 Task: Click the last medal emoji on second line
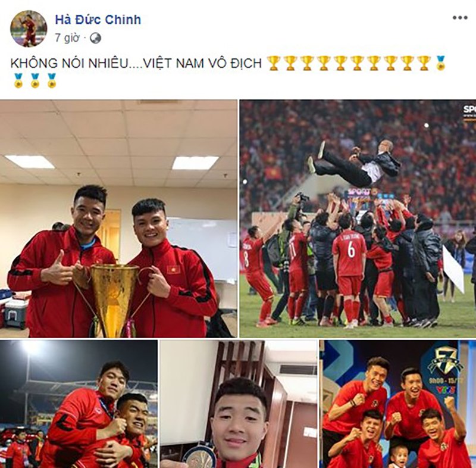click(52, 80)
